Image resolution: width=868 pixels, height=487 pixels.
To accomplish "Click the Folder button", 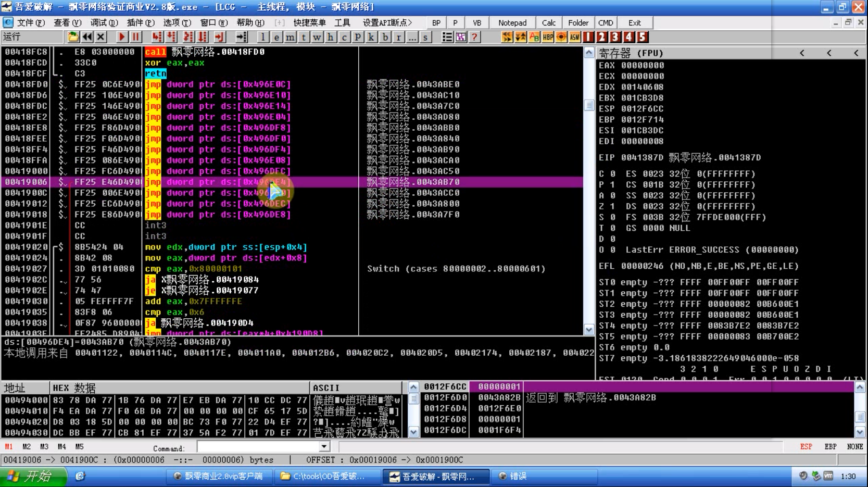I will pyautogui.click(x=578, y=22).
